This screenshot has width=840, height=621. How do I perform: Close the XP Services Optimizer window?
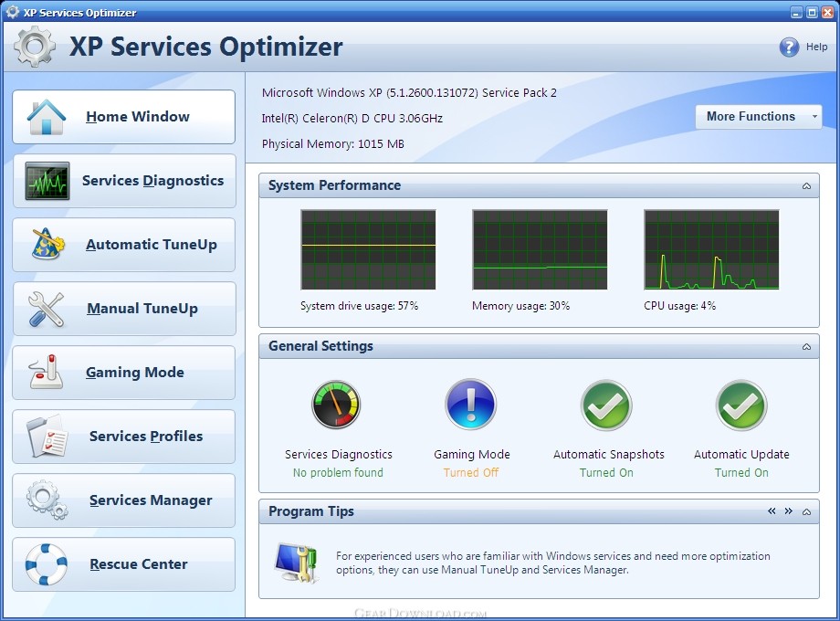(x=828, y=12)
